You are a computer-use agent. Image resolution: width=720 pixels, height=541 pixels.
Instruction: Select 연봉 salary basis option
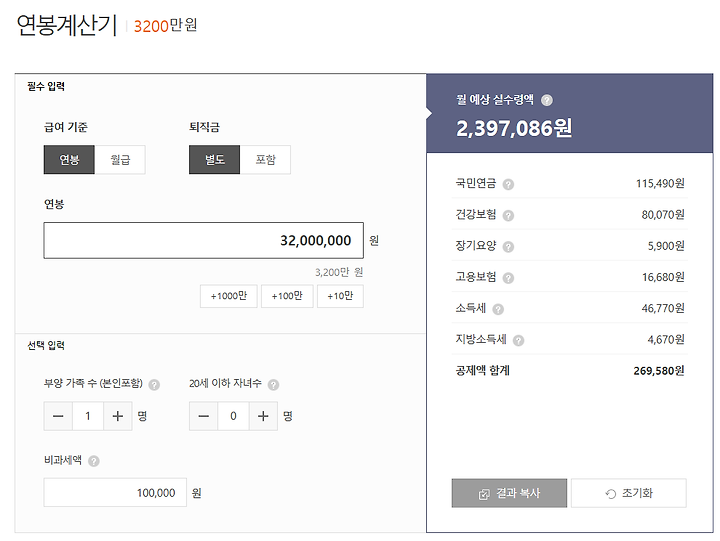pyautogui.click(x=69, y=160)
